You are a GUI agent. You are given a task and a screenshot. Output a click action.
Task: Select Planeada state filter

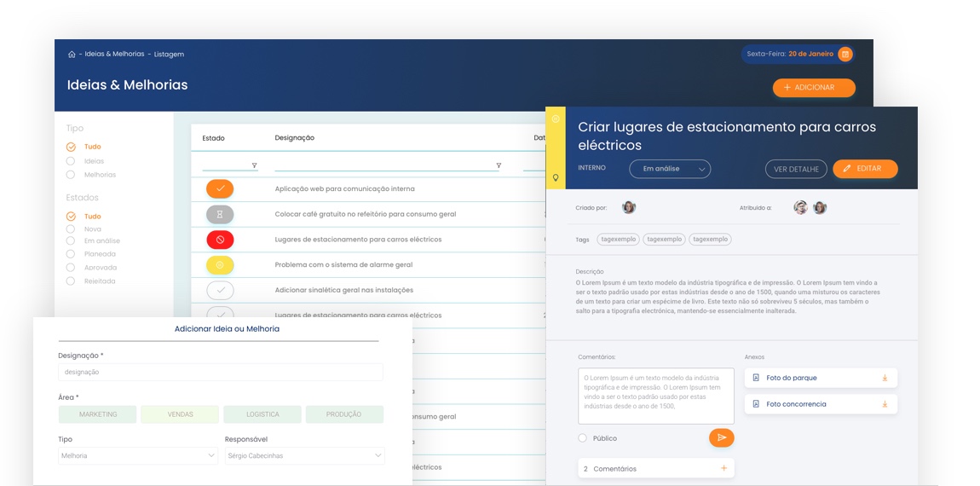(71, 255)
